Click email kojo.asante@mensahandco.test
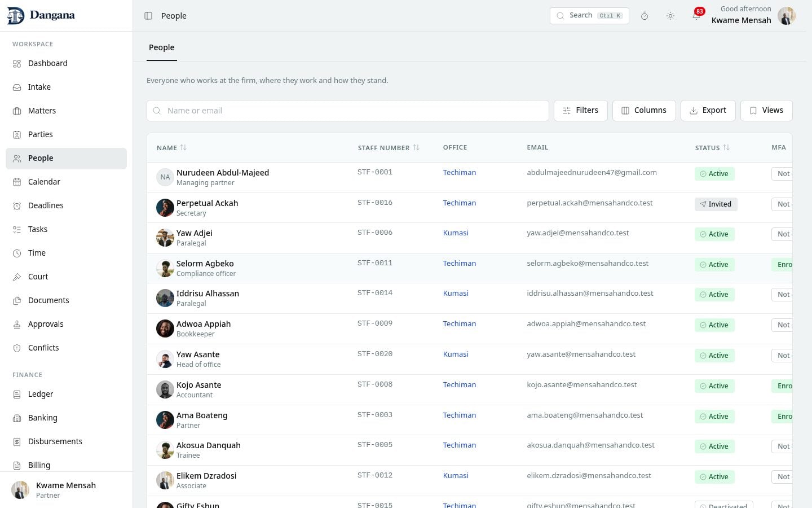Viewport: 812px width, 508px height. pyautogui.click(x=581, y=385)
